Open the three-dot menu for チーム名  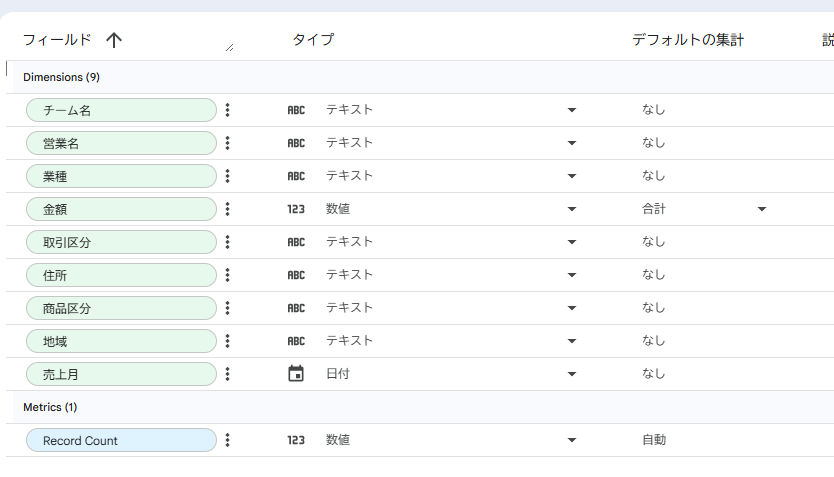click(x=228, y=110)
